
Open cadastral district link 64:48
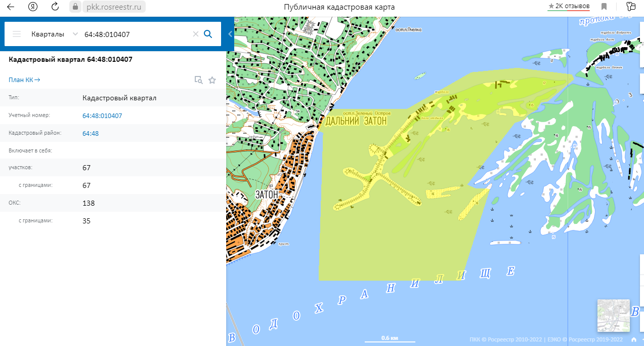click(91, 134)
